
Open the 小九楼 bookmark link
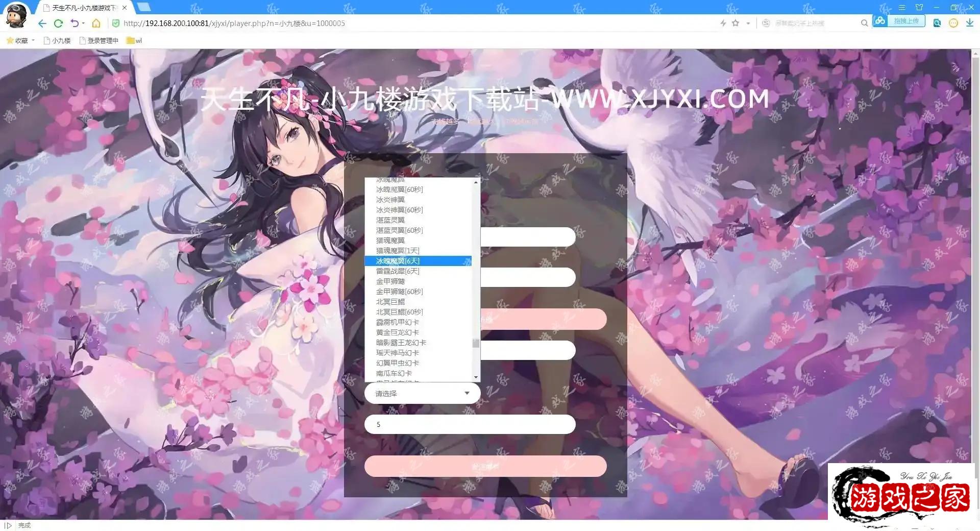click(58, 40)
